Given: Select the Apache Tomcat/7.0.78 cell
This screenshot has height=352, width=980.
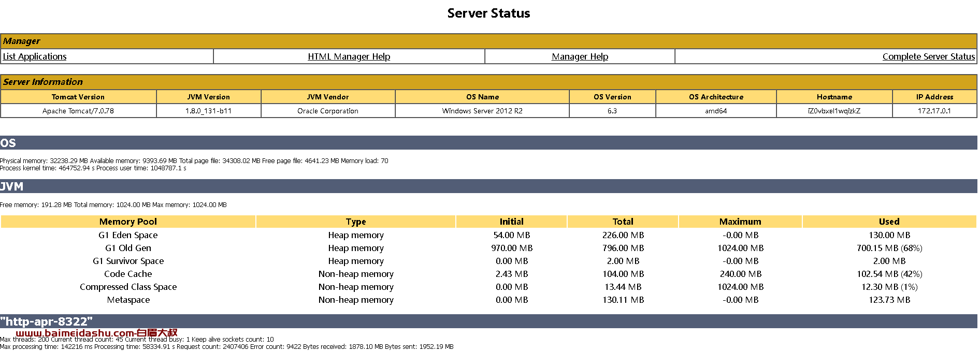Looking at the screenshot, I should click(78, 111).
